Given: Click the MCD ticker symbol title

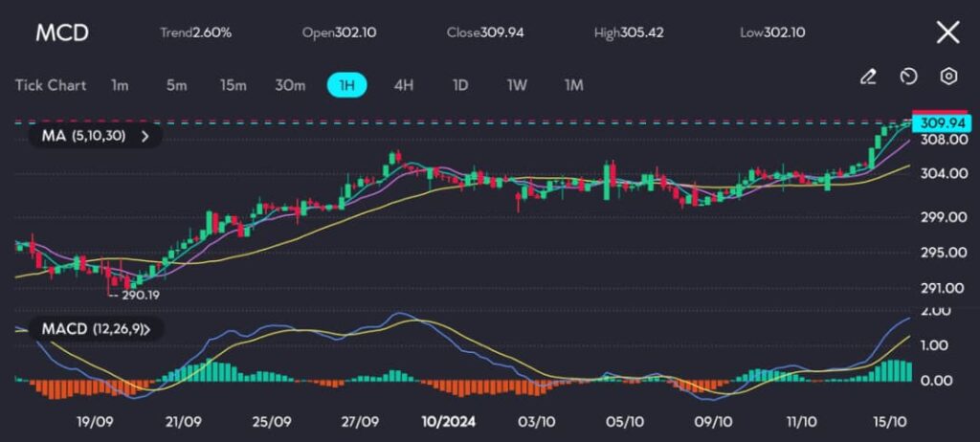Looking at the screenshot, I should [x=62, y=33].
